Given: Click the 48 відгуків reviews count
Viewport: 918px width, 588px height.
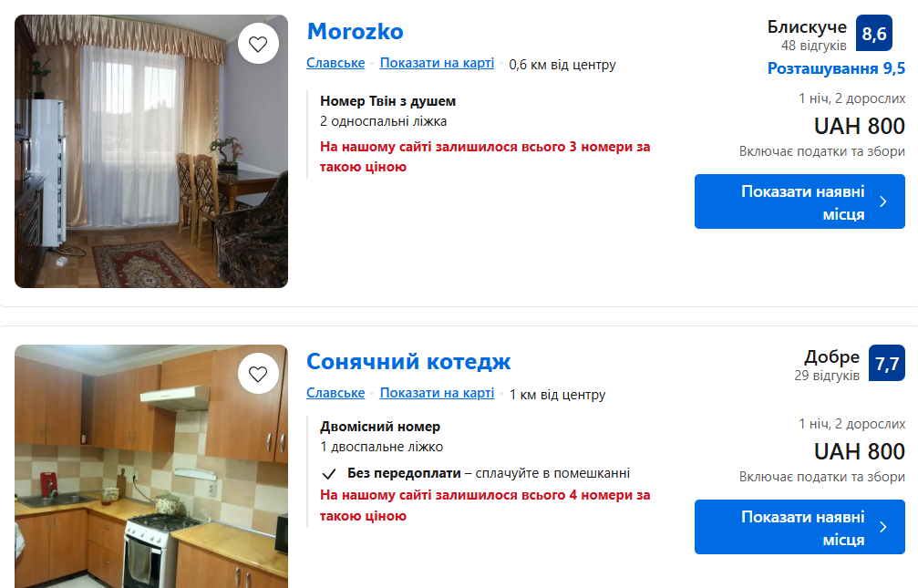Looking at the screenshot, I should tap(813, 45).
